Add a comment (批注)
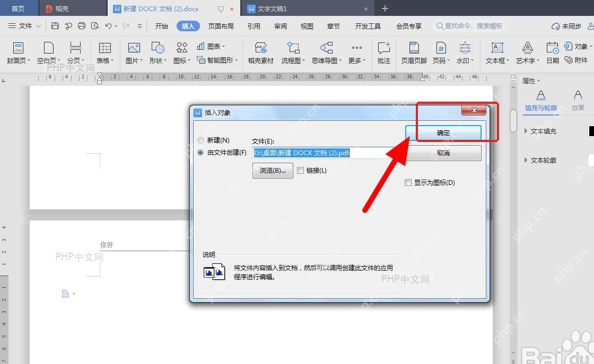Image resolution: width=594 pixels, height=364 pixels. click(x=384, y=52)
